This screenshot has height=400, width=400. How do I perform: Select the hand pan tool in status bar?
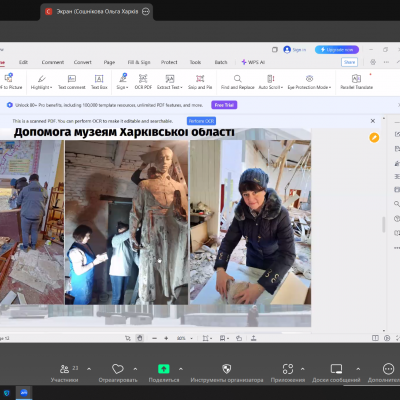point(140,338)
